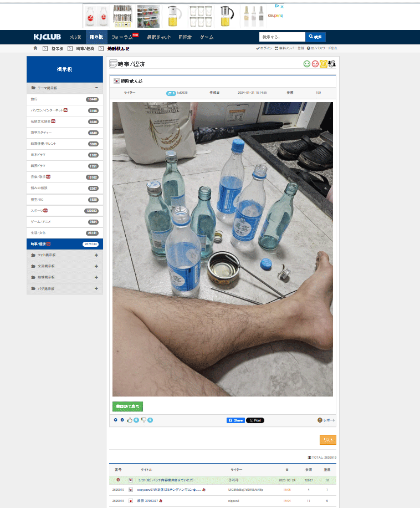
Task: Click the search input field
Action: pos(282,37)
